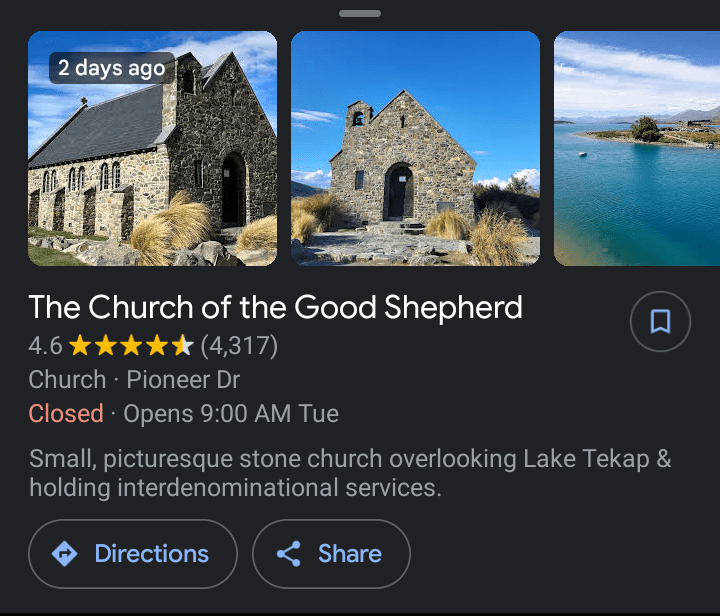The height and width of the screenshot is (616, 720).
Task: Click the share icon
Action: coord(289,554)
